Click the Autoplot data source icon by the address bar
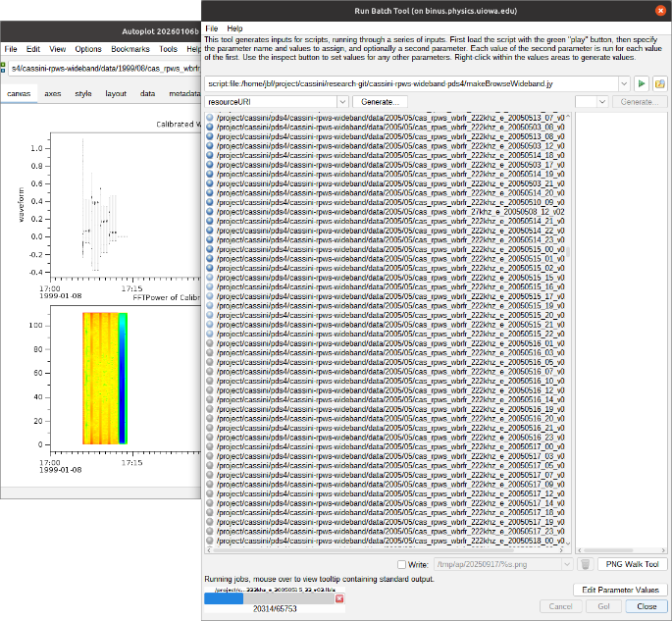672x621 pixels. (4, 68)
